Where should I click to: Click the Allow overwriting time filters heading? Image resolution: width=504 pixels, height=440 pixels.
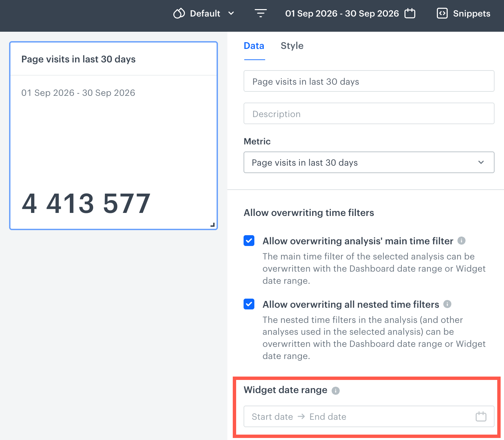tap(309, 213)
